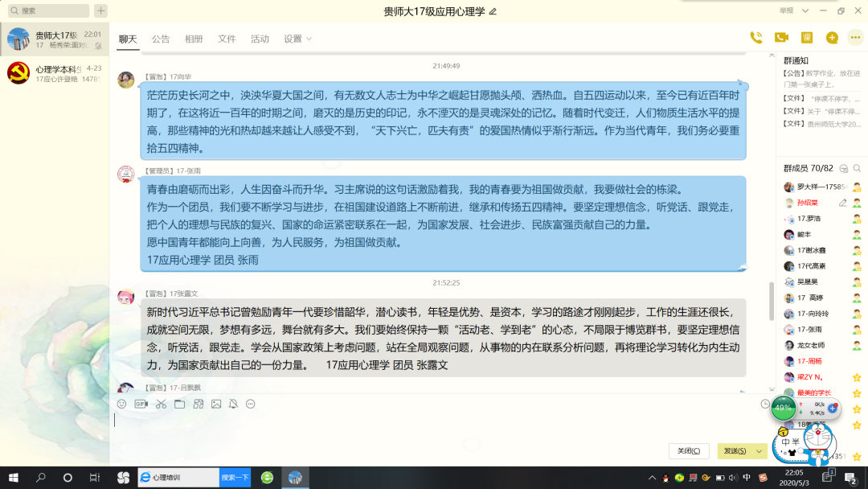Click the send image icon
Image resolution: width=868 pixels, height=489 pixels.
pos(215,404)
